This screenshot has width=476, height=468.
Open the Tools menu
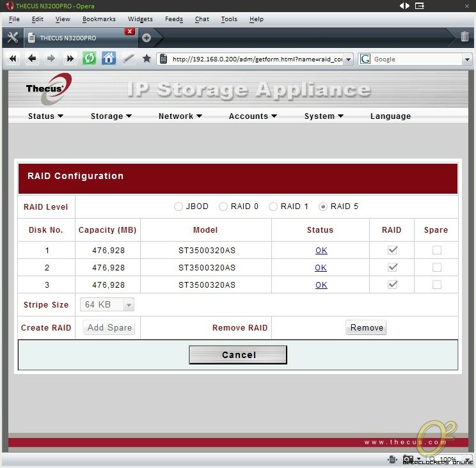(x=229, y=19)
